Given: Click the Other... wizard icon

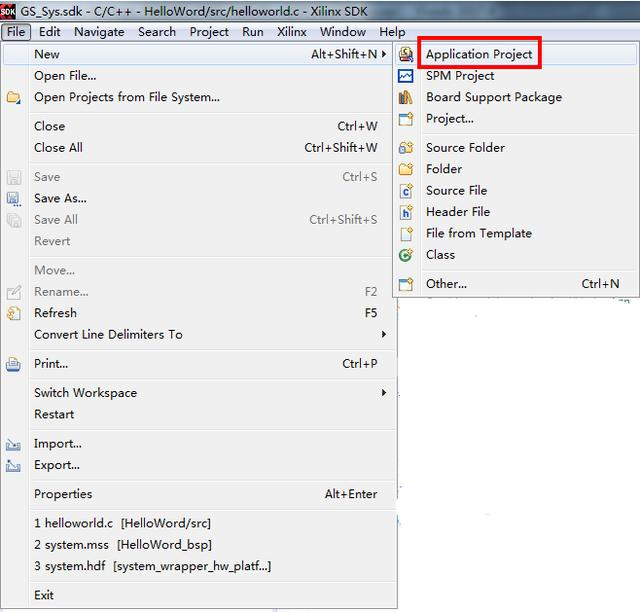Looking at the screenshot, I should pos(406,284).
